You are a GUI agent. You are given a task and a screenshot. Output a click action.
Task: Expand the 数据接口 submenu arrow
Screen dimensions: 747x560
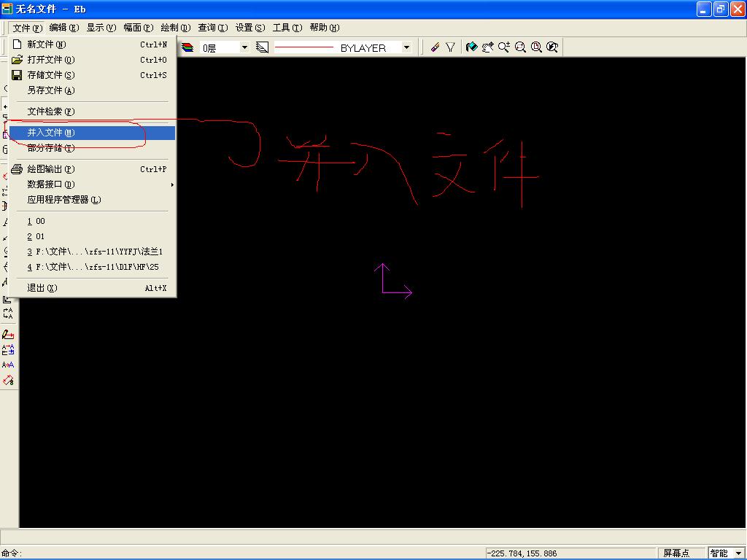[172, 184]
